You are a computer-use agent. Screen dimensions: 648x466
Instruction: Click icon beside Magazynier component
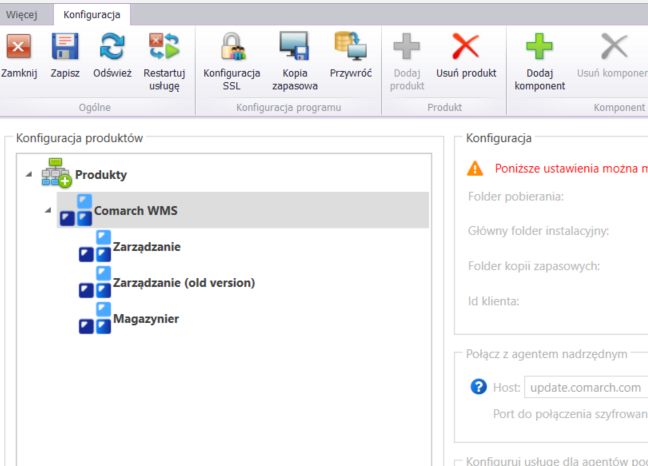pos(95,318)
